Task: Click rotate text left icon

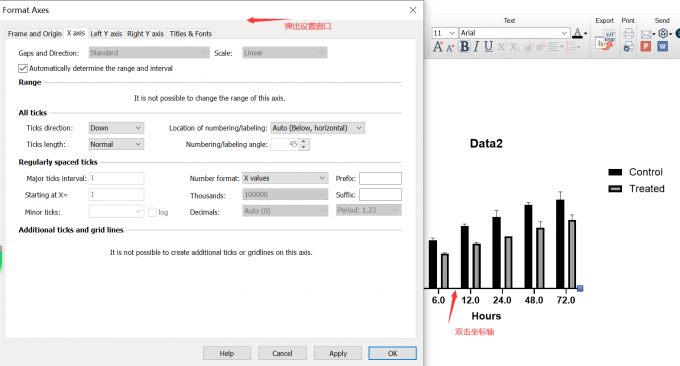Action: (x=529, y=47)
